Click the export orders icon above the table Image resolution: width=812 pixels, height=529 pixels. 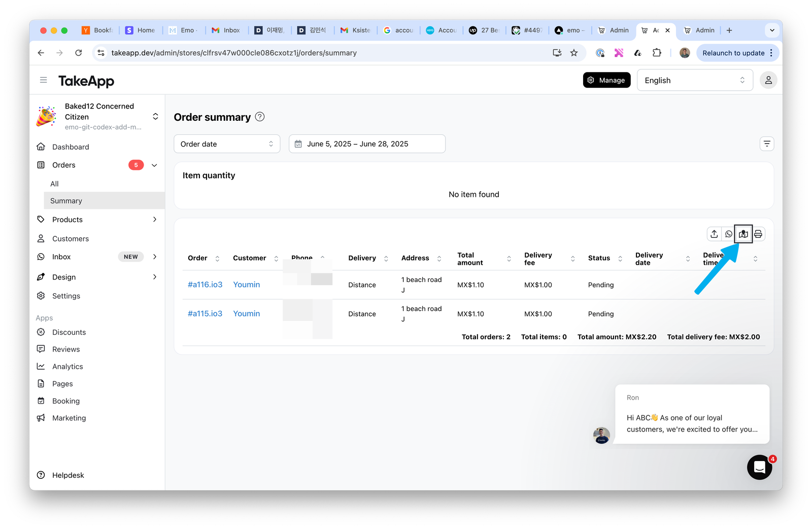point(714,234)
